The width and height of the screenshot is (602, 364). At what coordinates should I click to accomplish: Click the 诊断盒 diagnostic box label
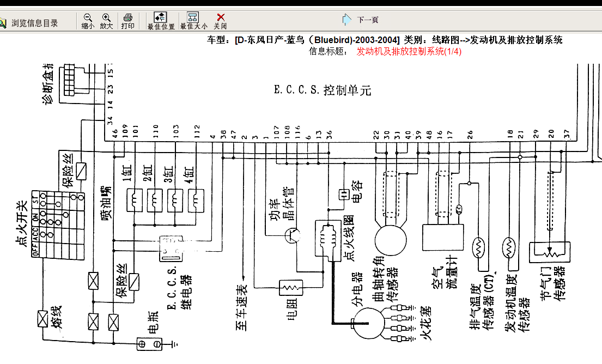point(48,85)
